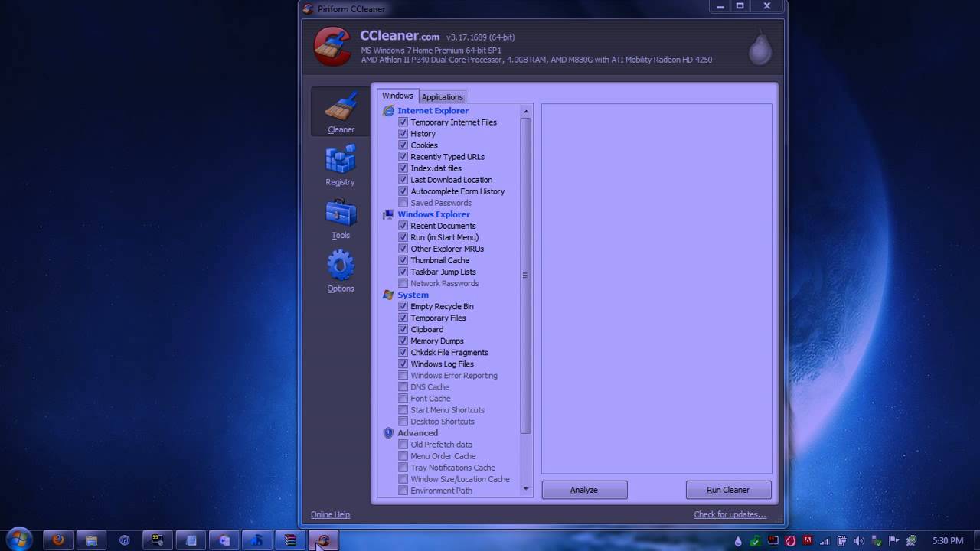Uncheck Recent Documents
980x551 pixels.
(x=403, y=226)
